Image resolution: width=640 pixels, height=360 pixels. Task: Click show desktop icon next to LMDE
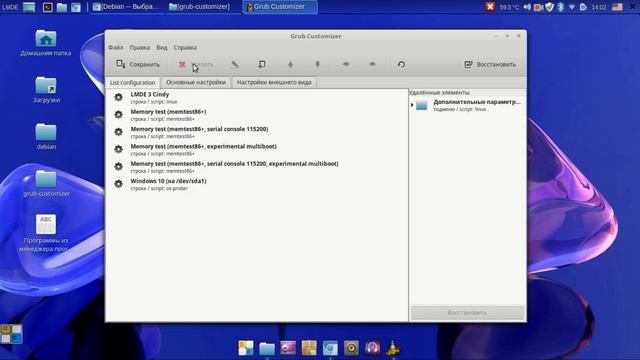(29, 7)
